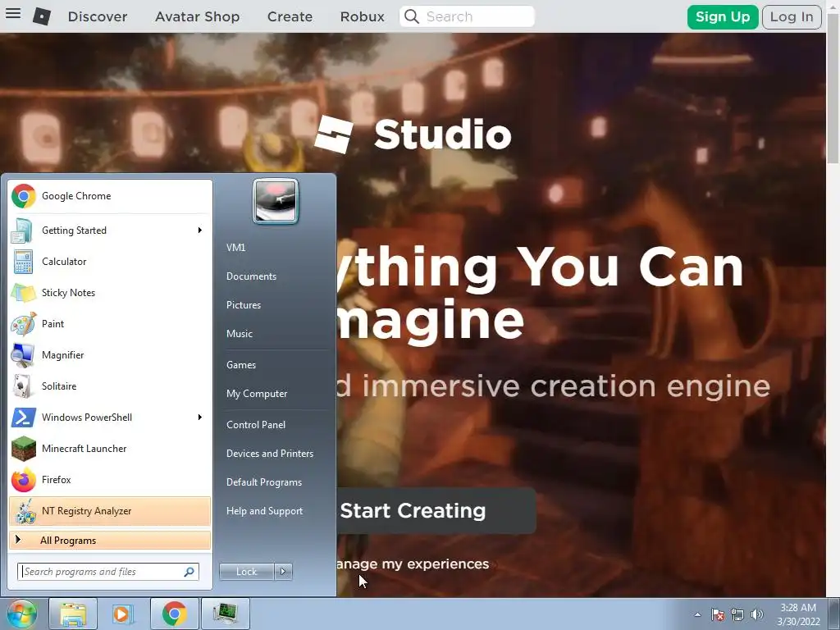Image resolution: width=840 pixels, height=630 pixels.
Task: Open the Roblox hamburger menu icon
Action: 13,13
